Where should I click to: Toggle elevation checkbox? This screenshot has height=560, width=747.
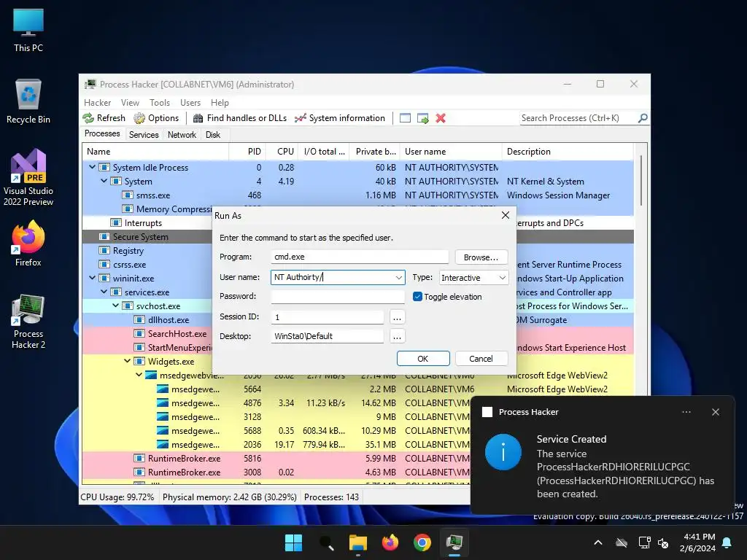point(417,297)
